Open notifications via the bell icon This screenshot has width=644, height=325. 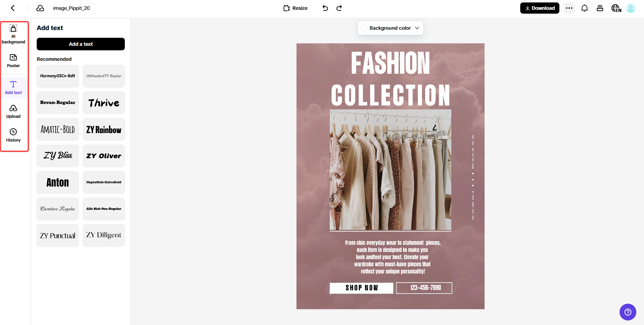pos(584,8)
